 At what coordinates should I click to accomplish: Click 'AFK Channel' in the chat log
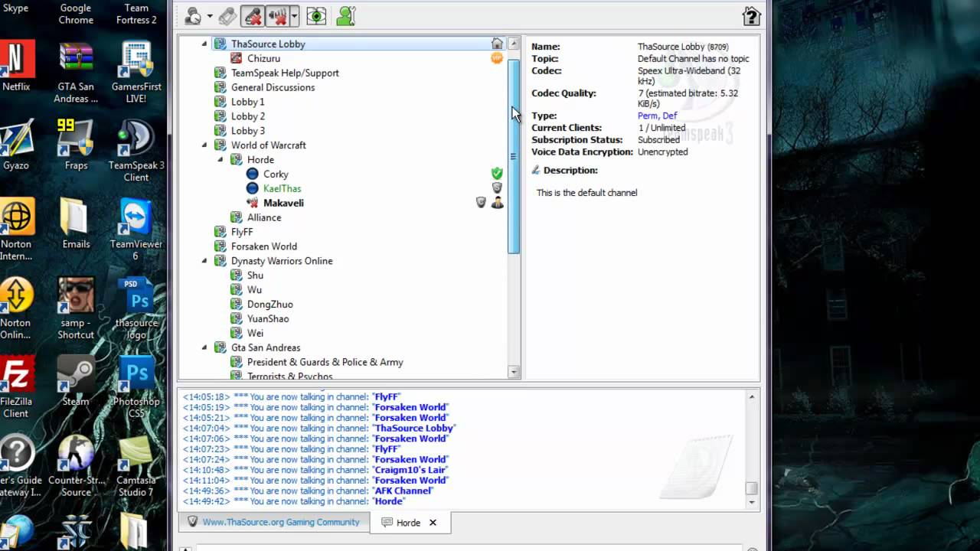click(x=403, y=491)
